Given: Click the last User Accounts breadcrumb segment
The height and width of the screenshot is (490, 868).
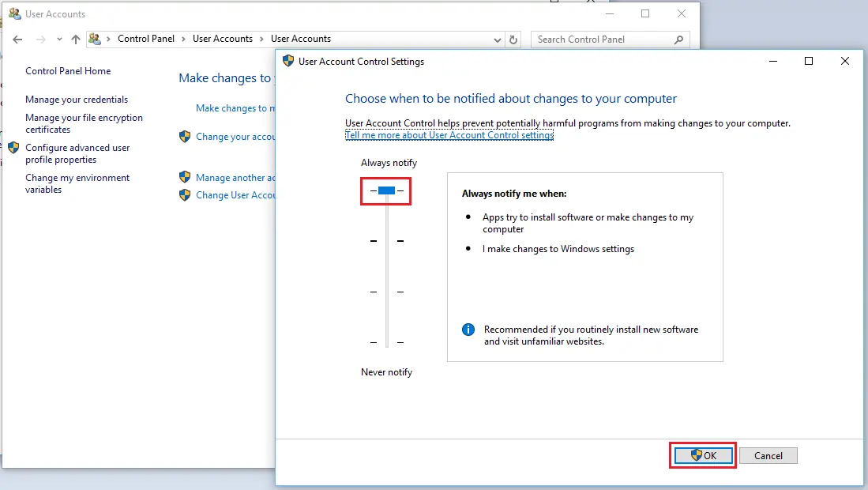Looking at the screenshot, I should click(301, 39).
